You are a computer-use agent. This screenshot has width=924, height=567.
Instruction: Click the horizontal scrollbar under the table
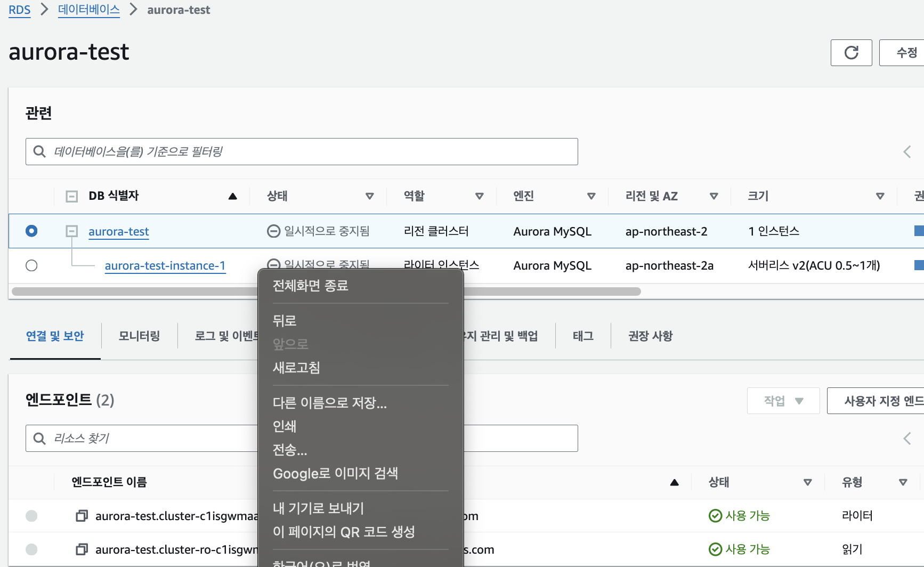click(x=326, y=291)
